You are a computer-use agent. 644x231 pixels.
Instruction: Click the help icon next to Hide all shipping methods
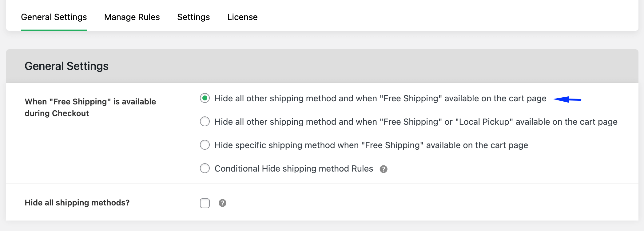point(223,203)
